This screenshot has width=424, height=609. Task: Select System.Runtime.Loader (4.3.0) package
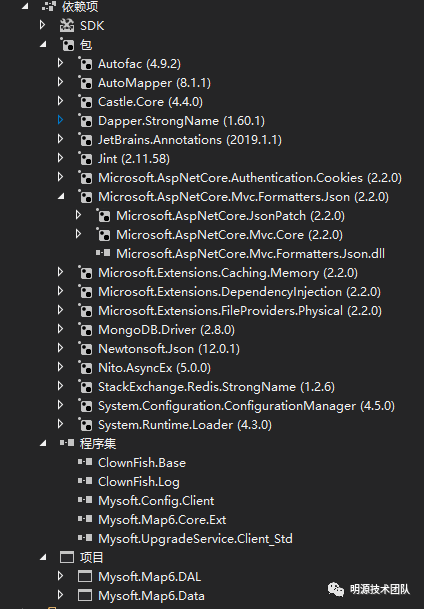(185, 425)
